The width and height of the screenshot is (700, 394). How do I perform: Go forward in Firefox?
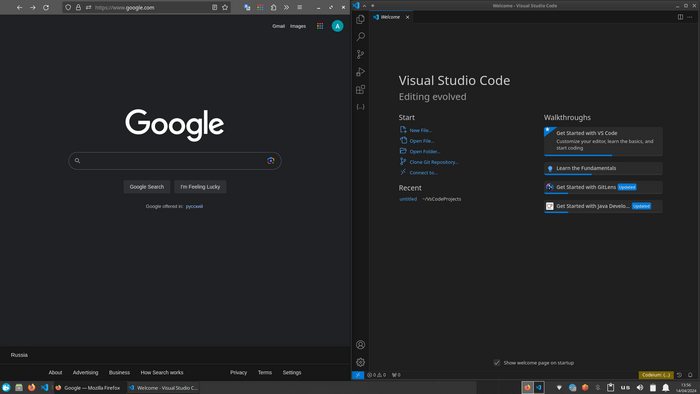click(x=33, y=8)
